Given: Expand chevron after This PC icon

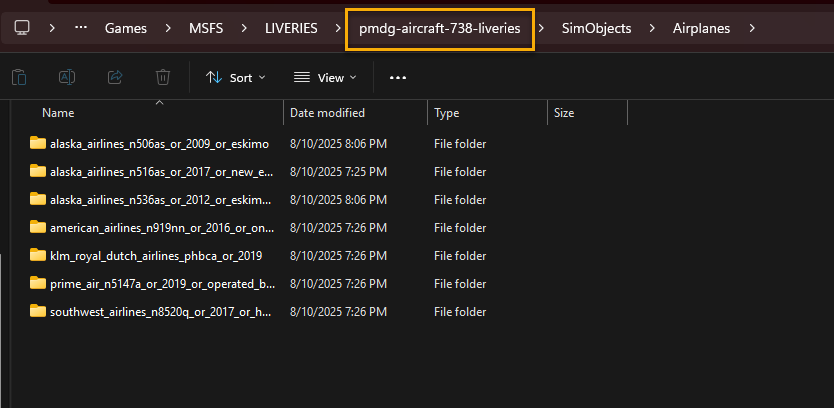Looking at the screenshot, I should point(52,28).
